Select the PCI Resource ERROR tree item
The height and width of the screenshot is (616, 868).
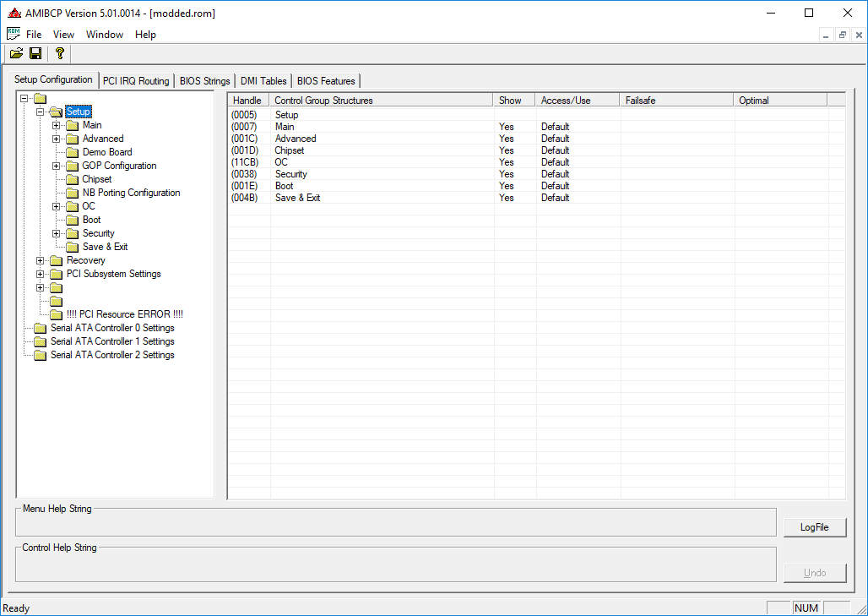125,314
